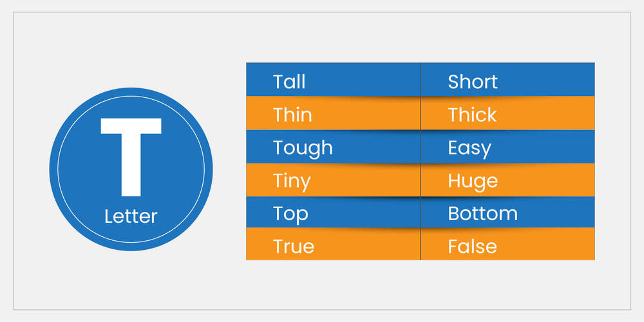
Task: Click the word "Top"
Action: point(290,214)
